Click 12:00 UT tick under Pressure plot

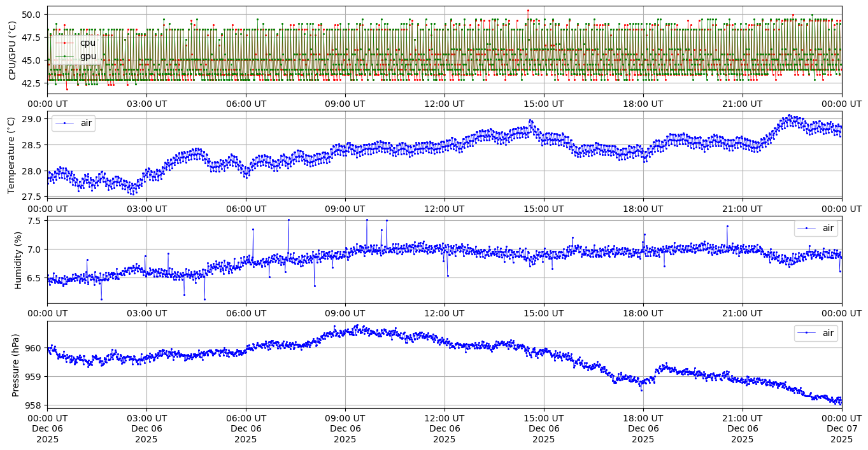tap(444, 418)
